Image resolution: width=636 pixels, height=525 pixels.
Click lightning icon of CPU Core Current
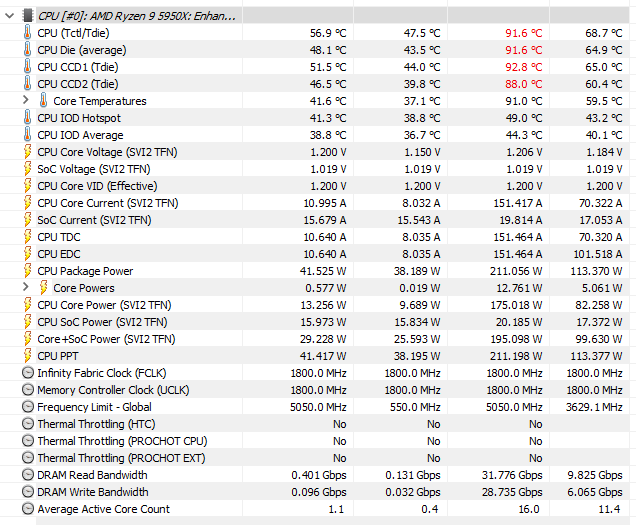tap(27, 203)
